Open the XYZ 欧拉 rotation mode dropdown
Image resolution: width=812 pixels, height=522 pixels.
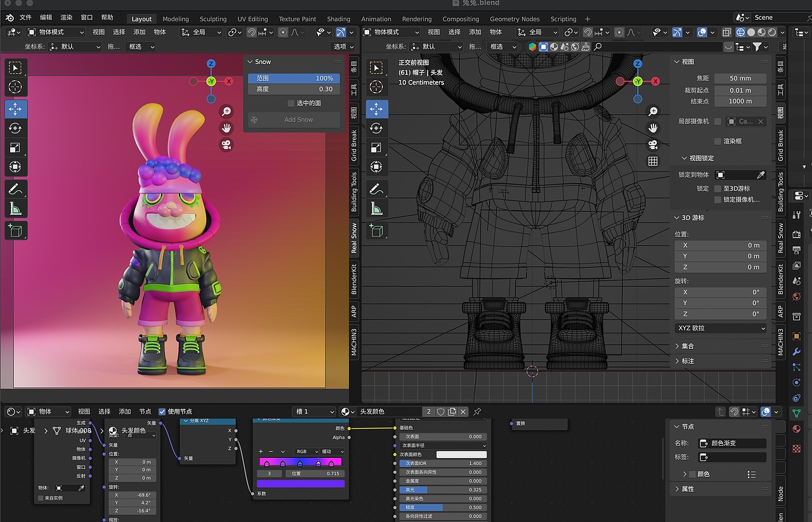(721, 328)
